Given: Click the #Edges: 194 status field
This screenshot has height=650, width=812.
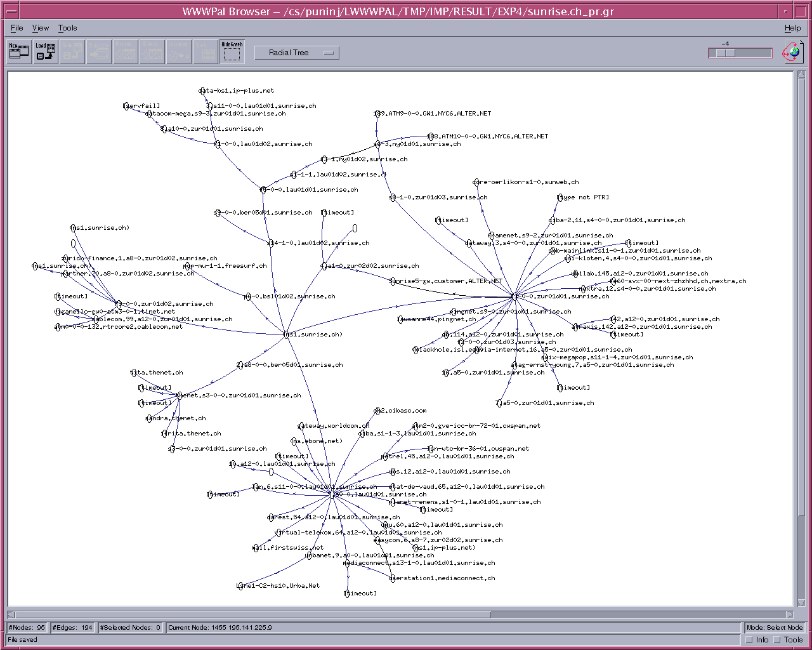Looking at the screenshot, I should [72, 627].
